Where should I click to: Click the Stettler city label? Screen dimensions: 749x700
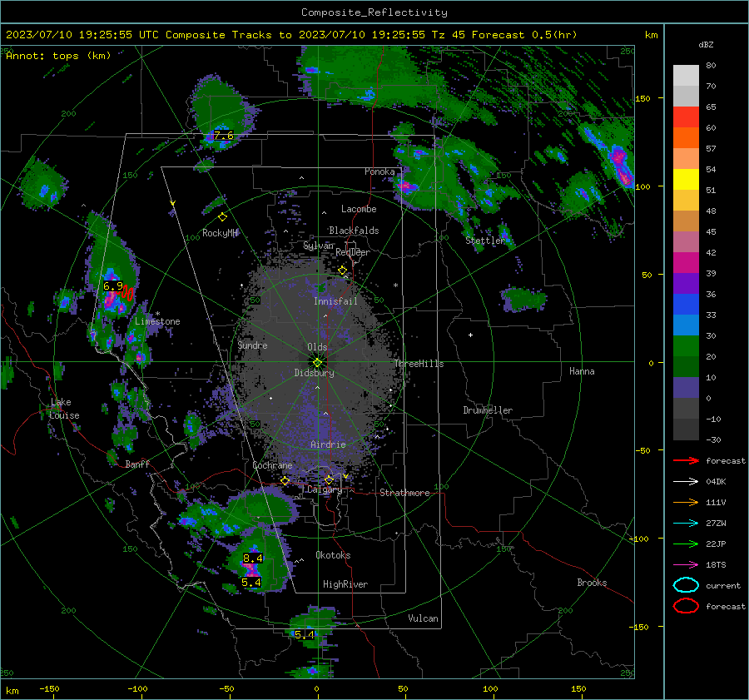click(x=485, y=241)
